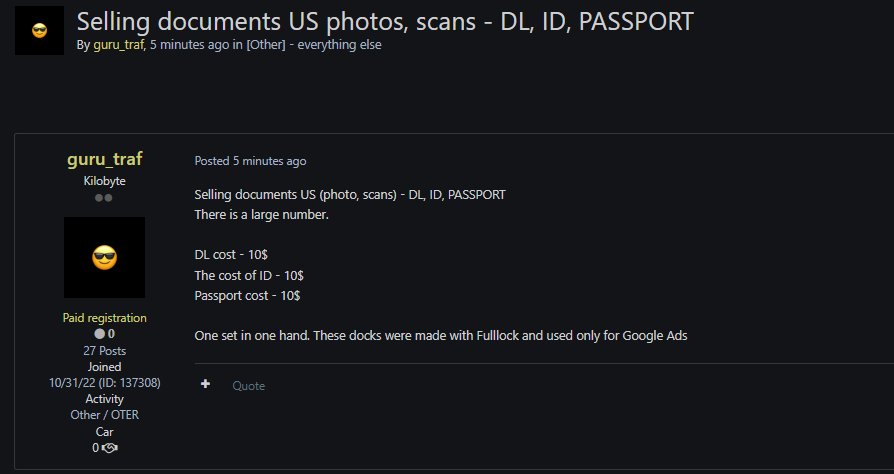Image resolution: width=894 pixels, height=474 pixels.
Task: Click the gray reputation circle icon
Action: point(100,334)
